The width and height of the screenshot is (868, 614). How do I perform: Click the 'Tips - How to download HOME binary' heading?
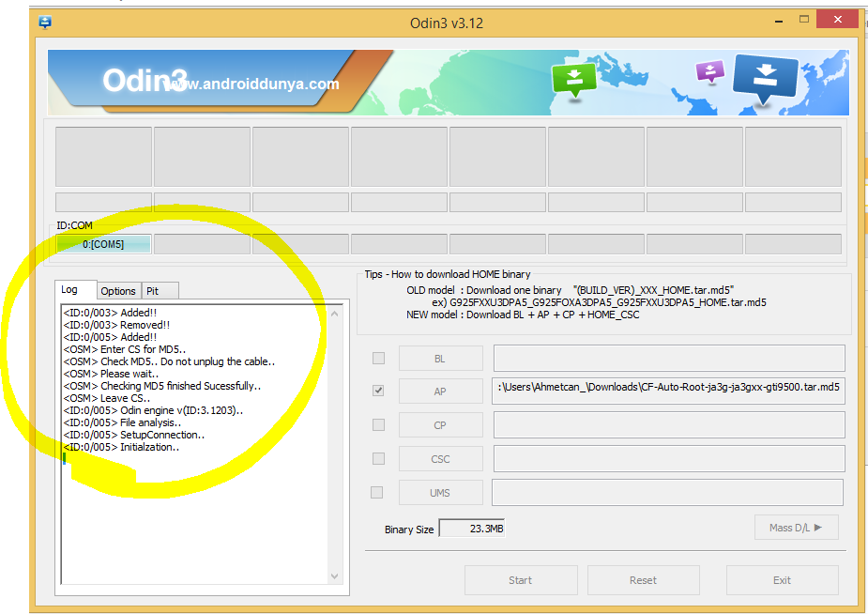(448, 274)
